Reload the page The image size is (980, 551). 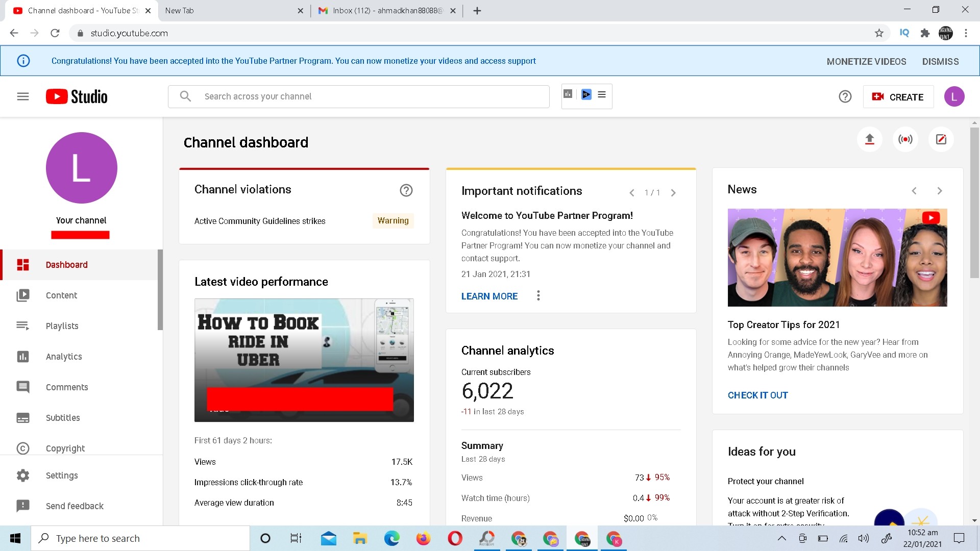55,33
